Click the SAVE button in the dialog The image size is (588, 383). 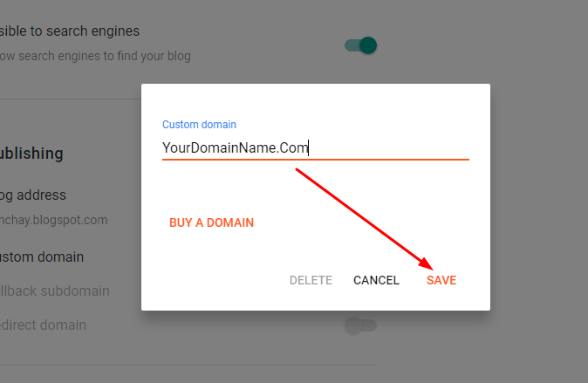tap(441, 280)
